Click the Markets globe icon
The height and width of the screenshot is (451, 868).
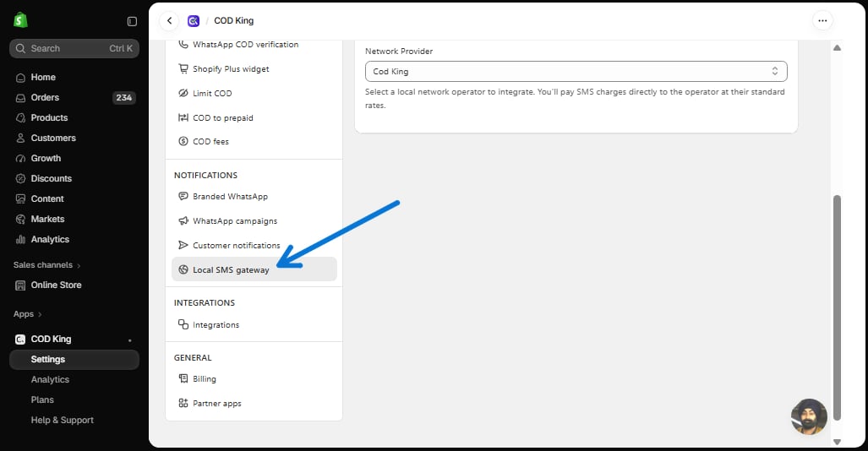(x=20, y=219)
